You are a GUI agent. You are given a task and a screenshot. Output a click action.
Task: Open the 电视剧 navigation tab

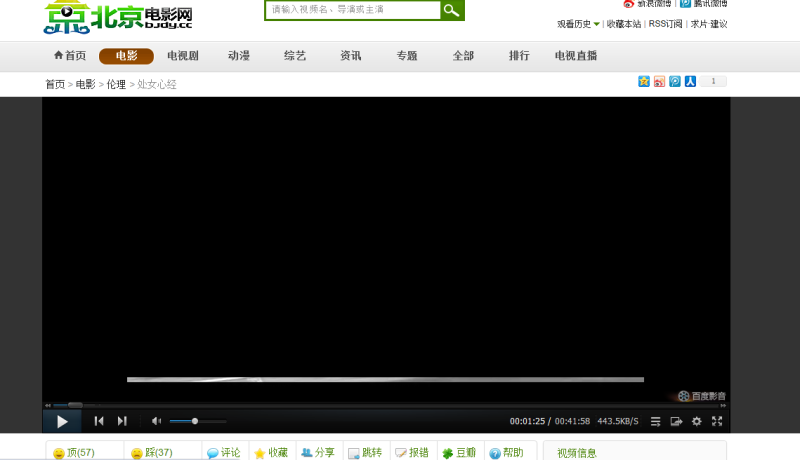click(x=183, y=56)
